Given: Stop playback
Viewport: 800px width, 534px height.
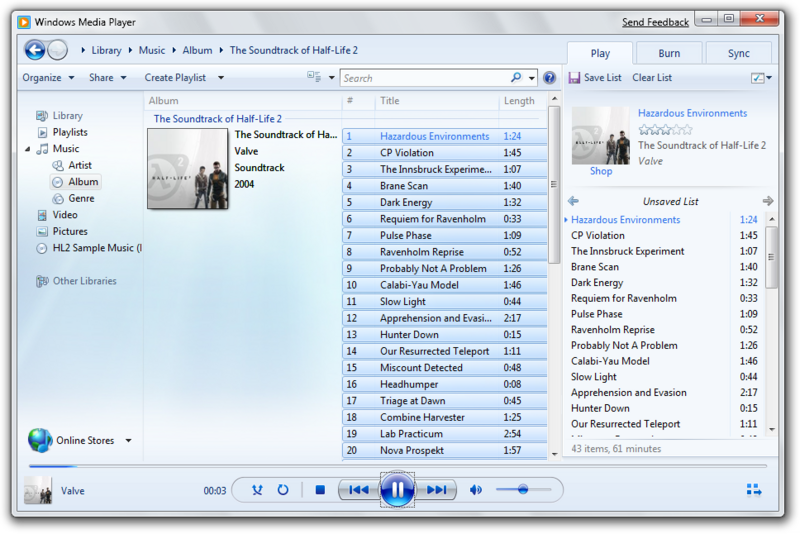Looking at the screenshot, I should (x=320, y=490).
